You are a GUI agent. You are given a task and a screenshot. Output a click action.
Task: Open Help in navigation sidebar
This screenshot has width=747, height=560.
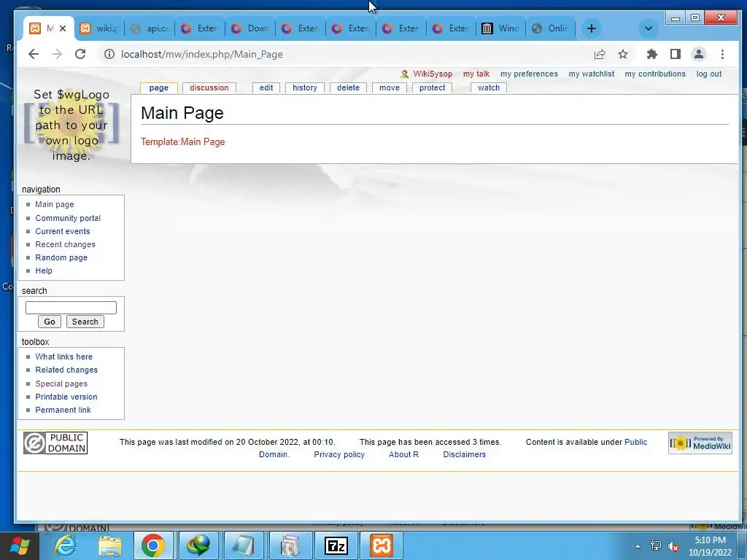click(x=44, y=271)
